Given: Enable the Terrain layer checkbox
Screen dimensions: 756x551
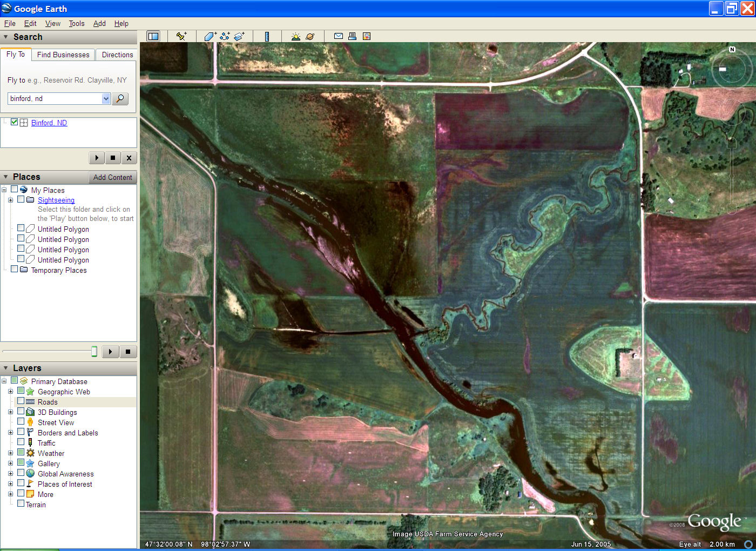Looking at the screenshot, I should (x=21, y=504).
